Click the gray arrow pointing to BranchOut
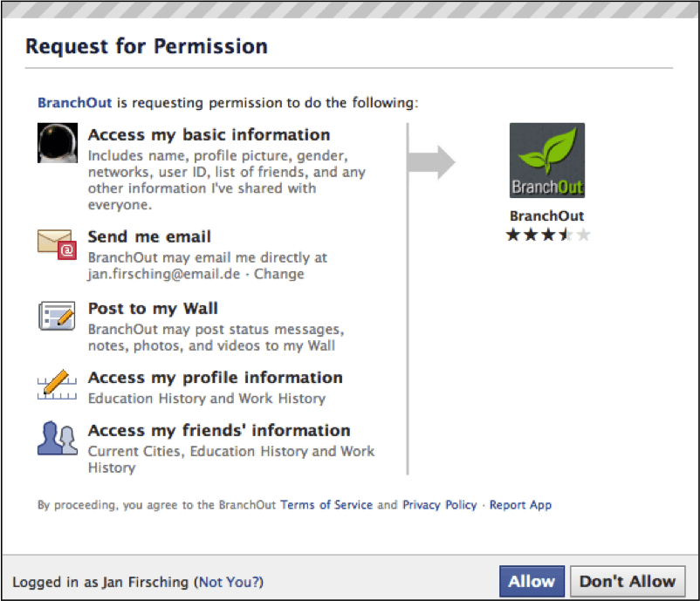Screen dimensions: 700x601 pyautogui.click(x=432, y=162)
